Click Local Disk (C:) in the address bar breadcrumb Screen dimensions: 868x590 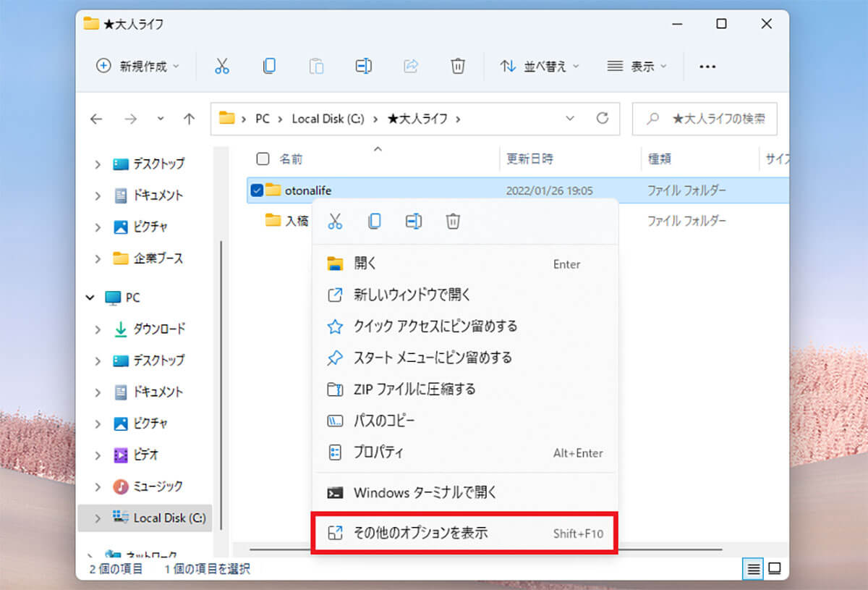(328, 119)
